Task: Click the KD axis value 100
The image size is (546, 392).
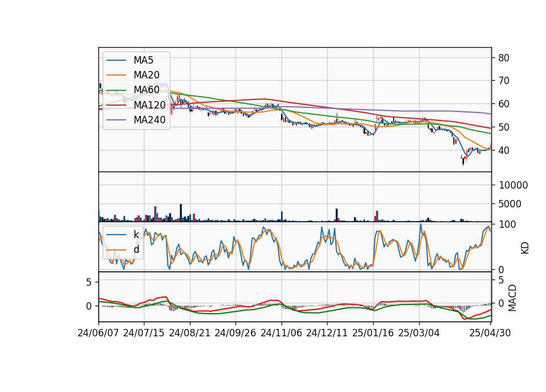Action: (507, 224)
